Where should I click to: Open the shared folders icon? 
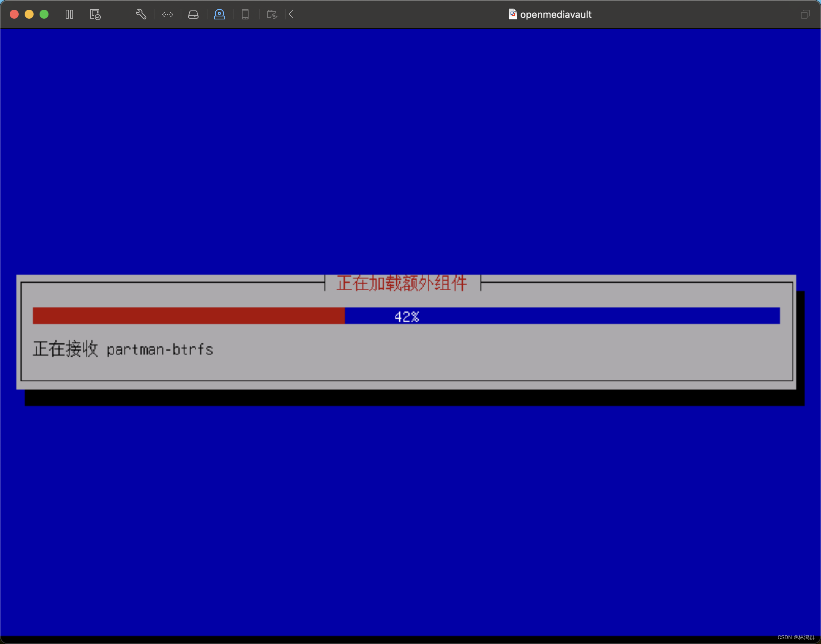point(272,14)
